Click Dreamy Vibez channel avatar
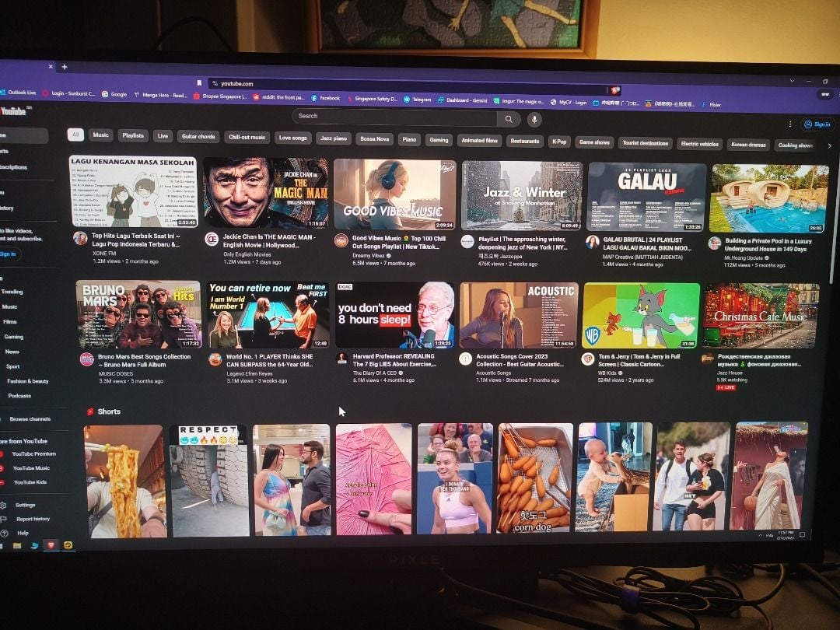The width and height of the screenshot is (840, 630). tap(341, 241)
